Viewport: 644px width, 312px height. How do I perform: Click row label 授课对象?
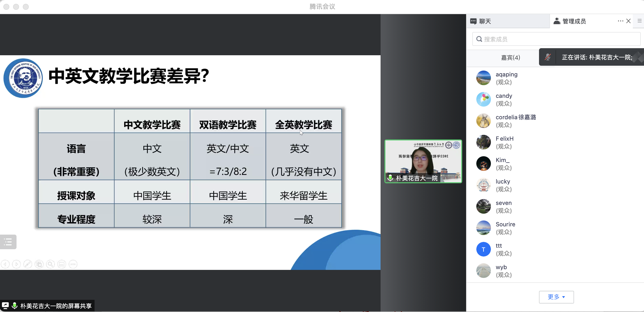pos(76,195)
